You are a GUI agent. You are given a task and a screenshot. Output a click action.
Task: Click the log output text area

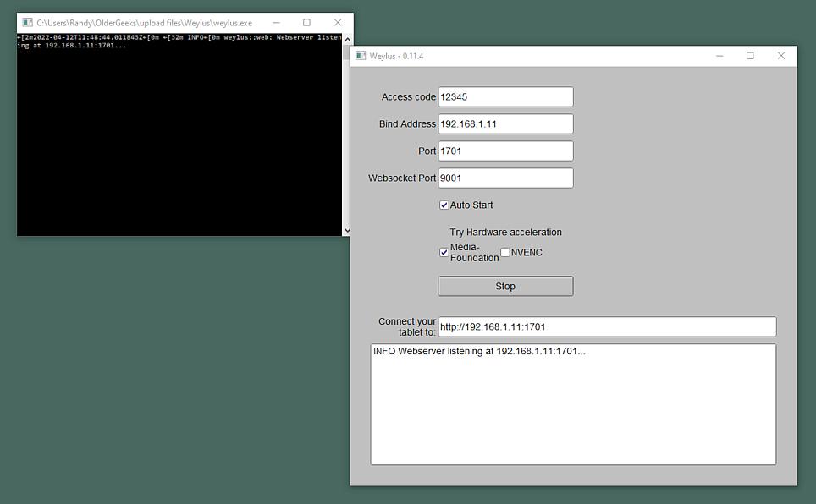(573, 404)
